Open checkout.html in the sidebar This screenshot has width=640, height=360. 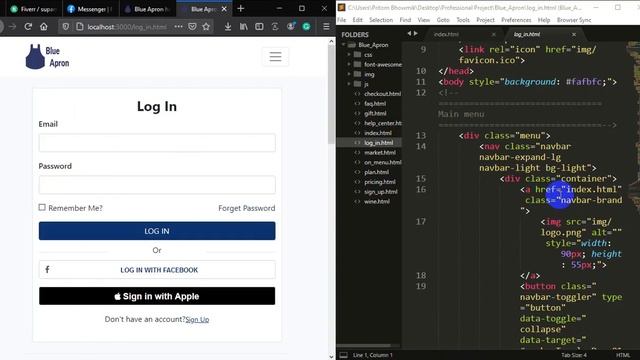382,94
